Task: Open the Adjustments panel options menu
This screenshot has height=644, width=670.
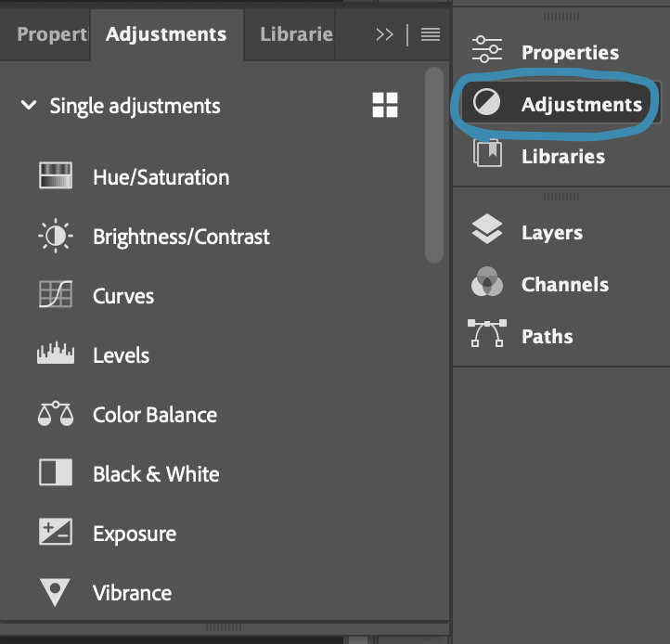Action: [x=430, y=34]
